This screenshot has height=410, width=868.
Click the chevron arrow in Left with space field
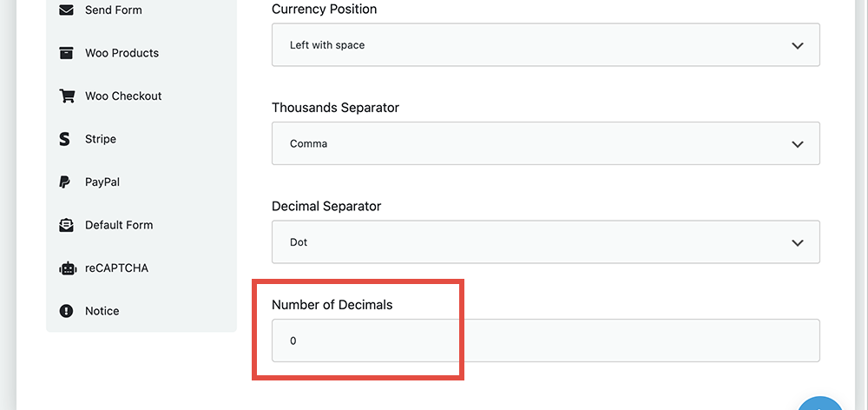point(797,45)
